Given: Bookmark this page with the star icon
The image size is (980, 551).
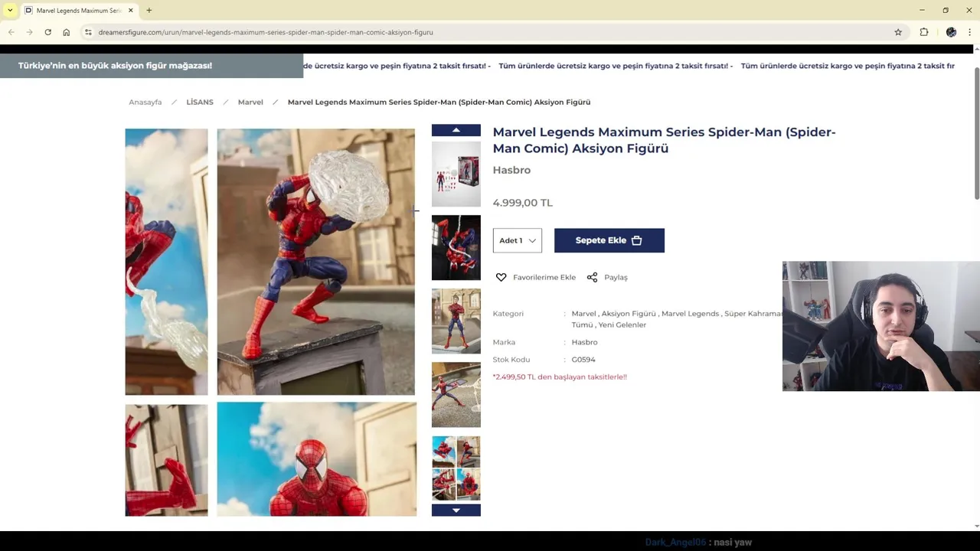Looking at the screenshot, I should click(898, 32).
